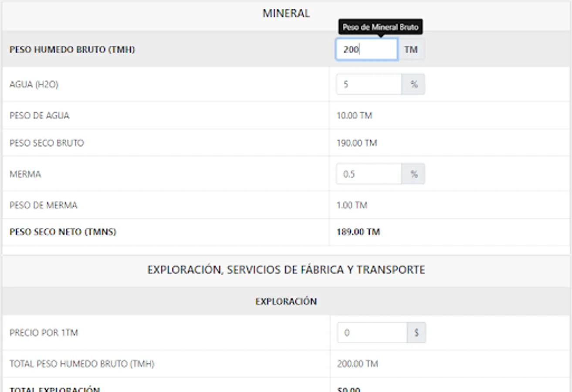The image size is (572, 392).
Task: Click the Agua (H2O) percentage input
Action: pos(369,84)
